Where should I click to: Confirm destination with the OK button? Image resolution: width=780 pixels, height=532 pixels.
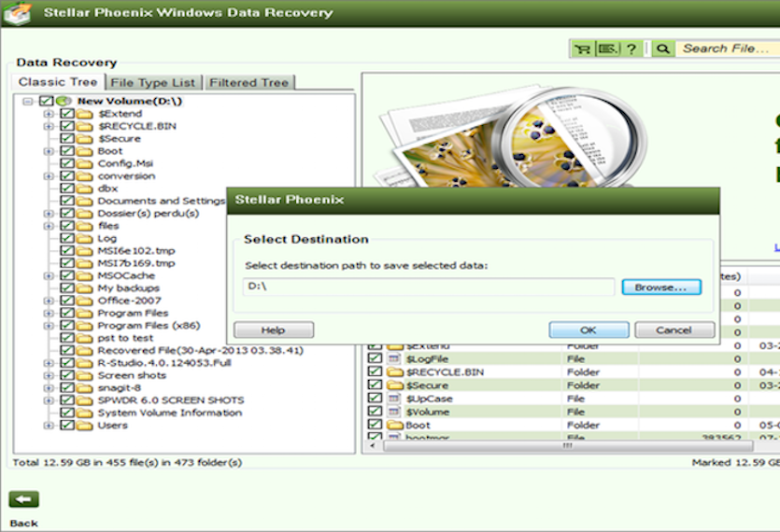589,330
